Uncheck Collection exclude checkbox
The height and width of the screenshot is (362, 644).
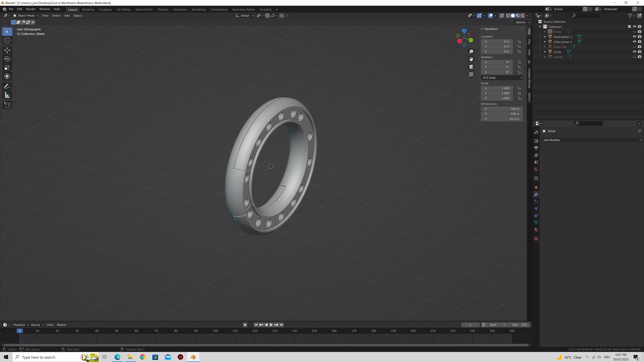click(x=629, y=27)
